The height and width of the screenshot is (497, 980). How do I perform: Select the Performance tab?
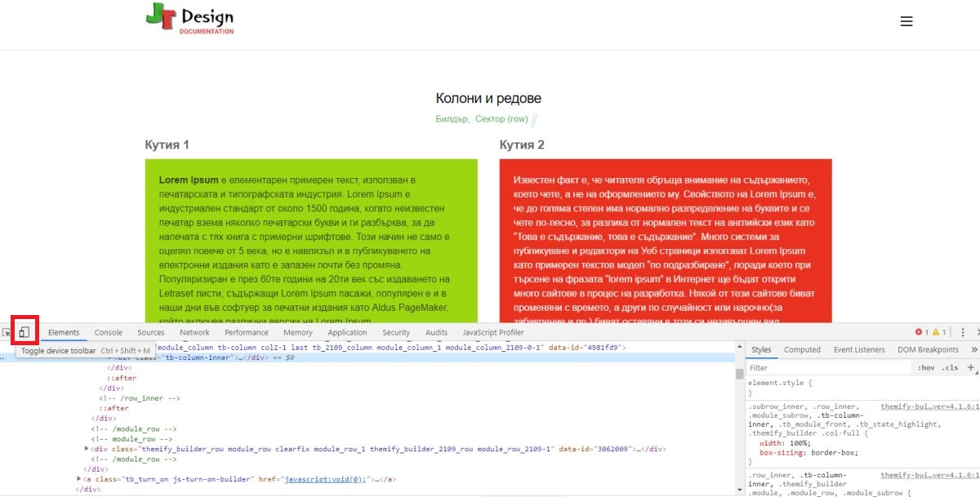pyautogui.click(x=247, y=333)
